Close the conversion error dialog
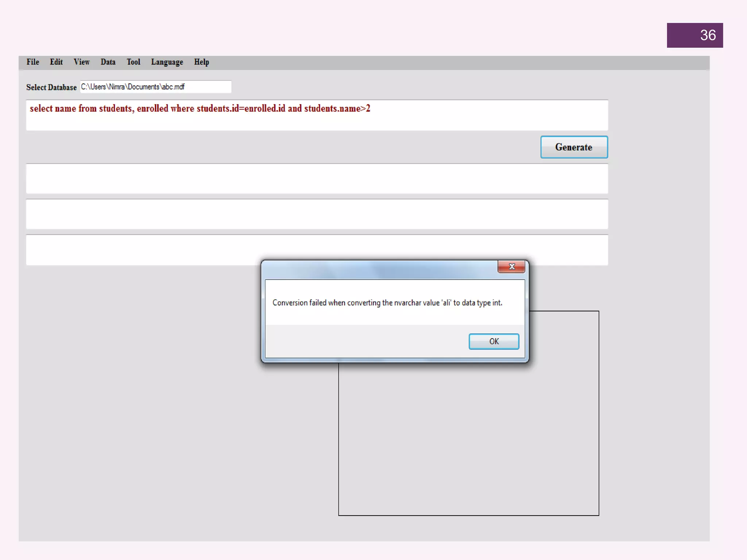 pos(511,267)
